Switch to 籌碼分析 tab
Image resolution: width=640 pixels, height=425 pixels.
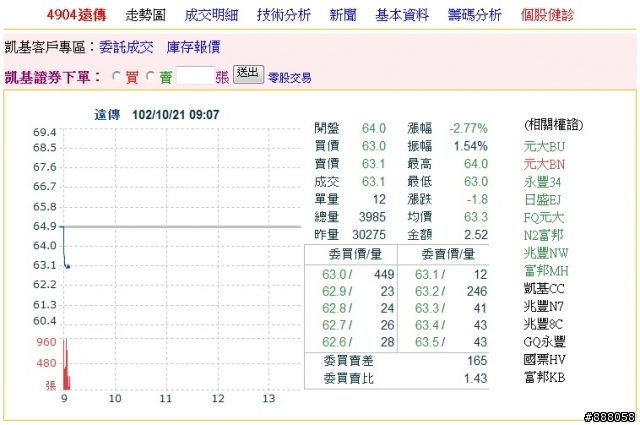tap(474, 15)
